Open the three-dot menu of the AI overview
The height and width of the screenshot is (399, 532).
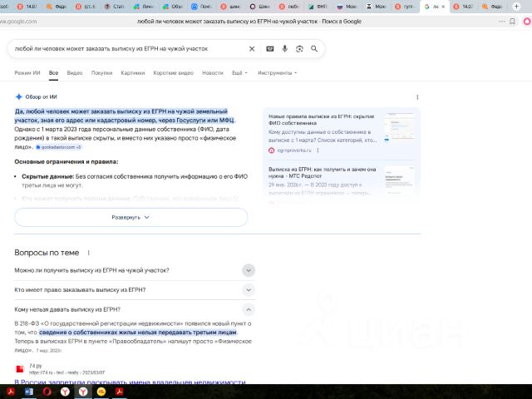coord(417,97)
